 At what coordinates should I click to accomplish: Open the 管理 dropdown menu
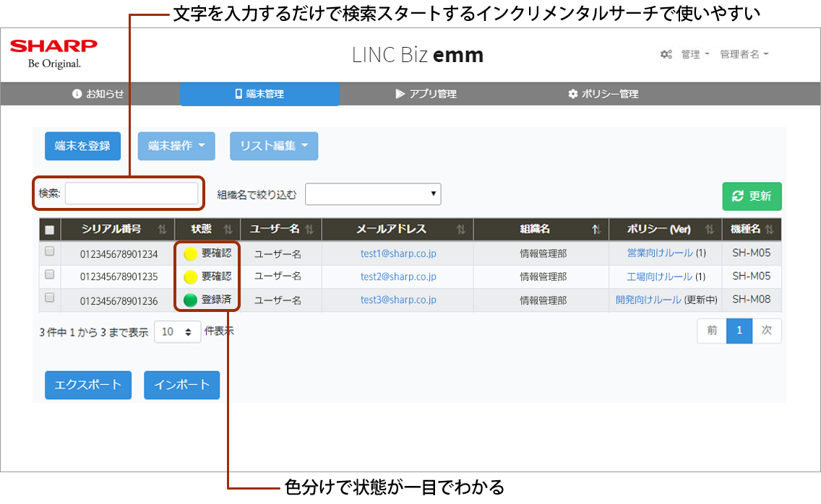[x=695, y=54]
